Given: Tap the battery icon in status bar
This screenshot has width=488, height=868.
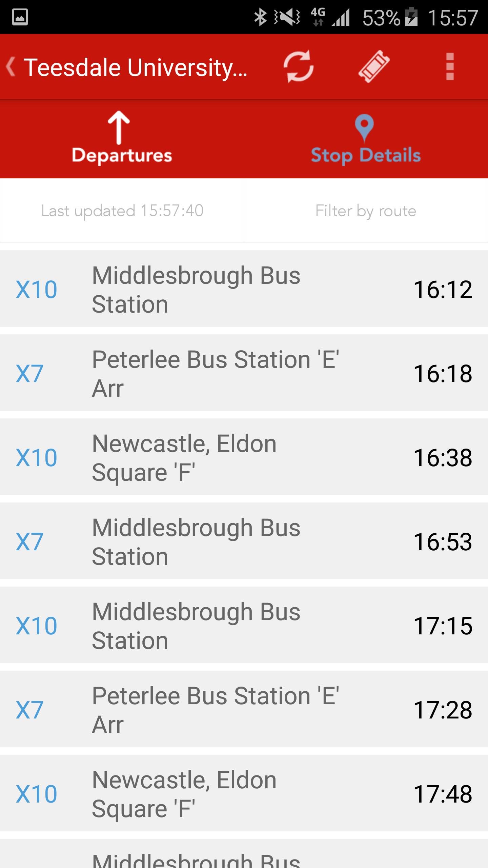Looking at the screenshot, I should click(x=411, y=17).
